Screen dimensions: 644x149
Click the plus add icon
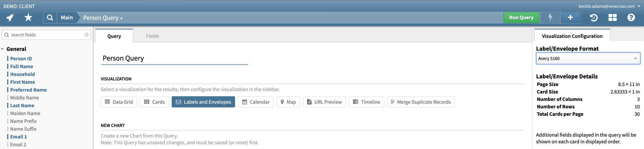[570, 18]
